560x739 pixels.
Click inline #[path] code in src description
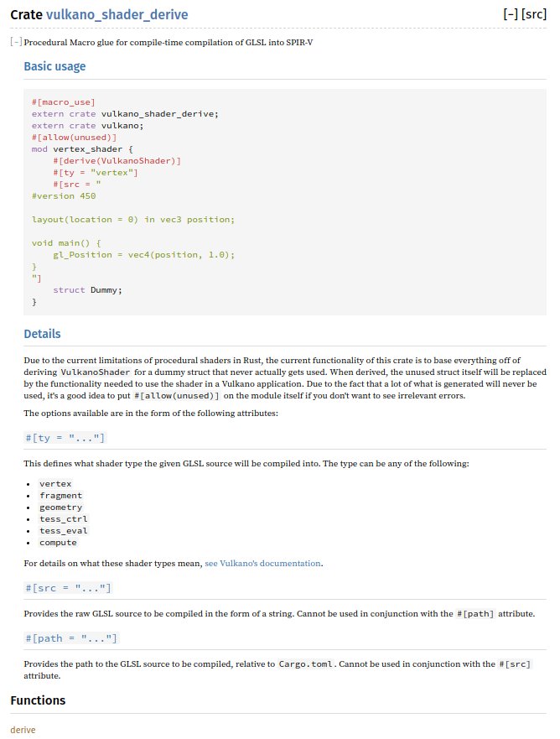475,614
